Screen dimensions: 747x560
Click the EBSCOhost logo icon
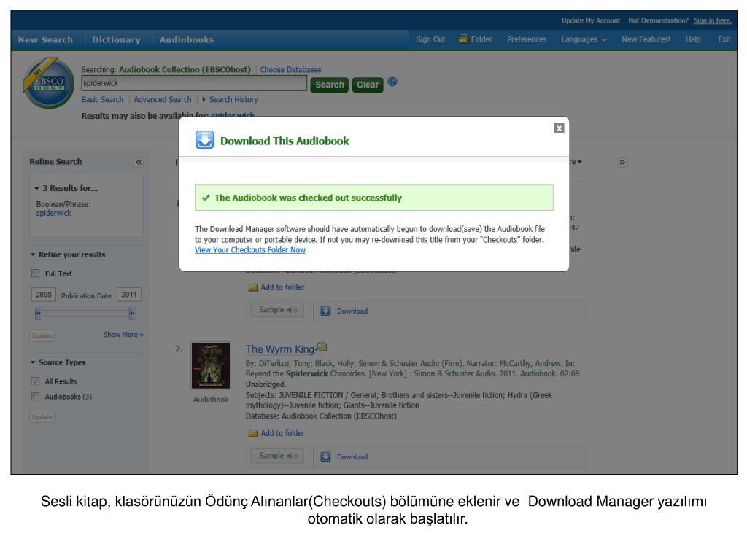click(x=48, y=83)
